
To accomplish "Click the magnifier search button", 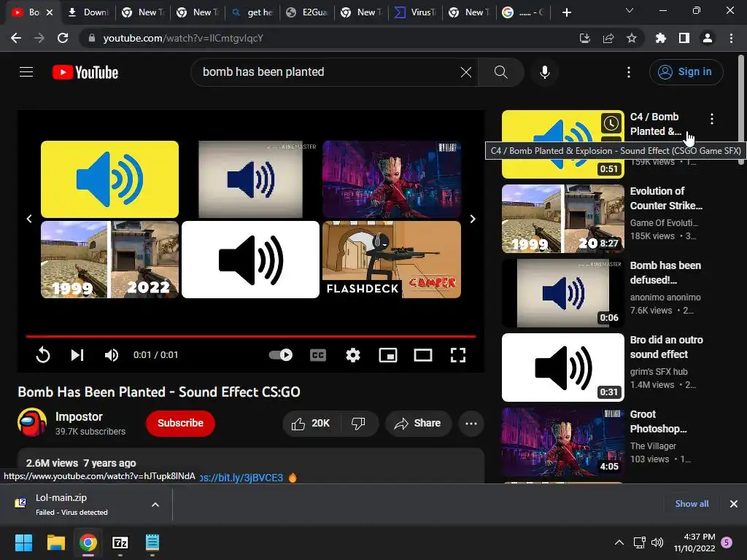I will click(x=500, y=72).
